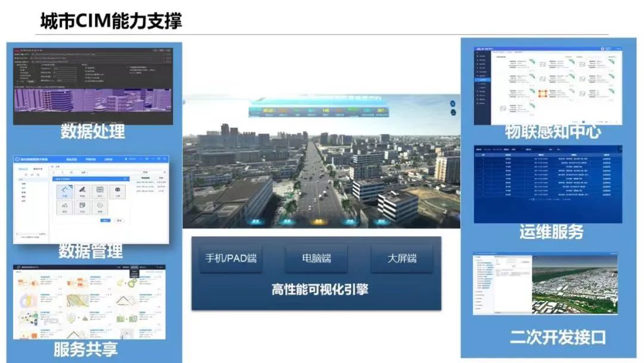Click the 服务共享 service catalog screenshot
The width and height of the screenshot is (644, 363).
pyautogui.click(x=89, y=302)
